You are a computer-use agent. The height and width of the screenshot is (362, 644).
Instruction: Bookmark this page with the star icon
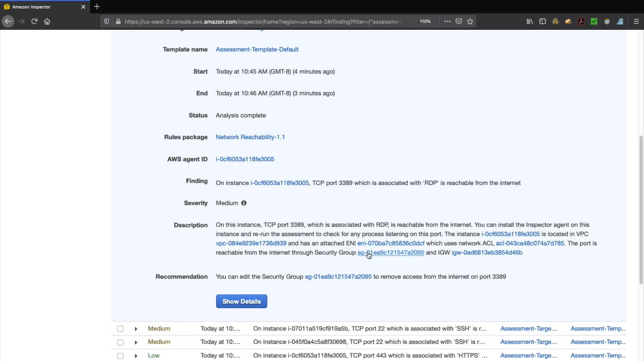pos(470,21)
